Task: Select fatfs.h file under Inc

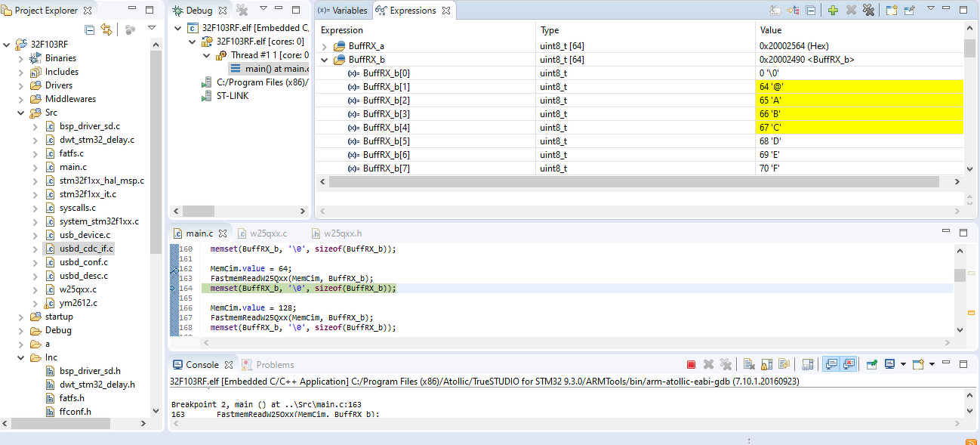Action: [72, 398]
